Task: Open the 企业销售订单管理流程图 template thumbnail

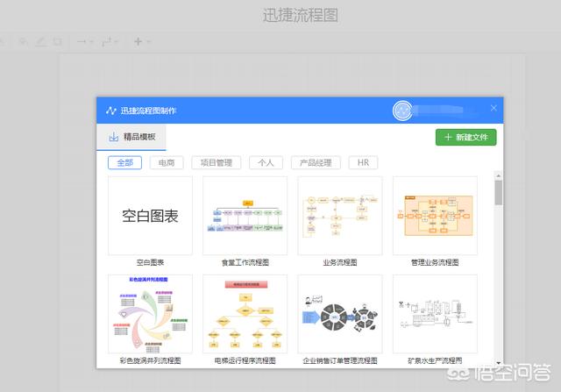Action: tap(340, 314)
